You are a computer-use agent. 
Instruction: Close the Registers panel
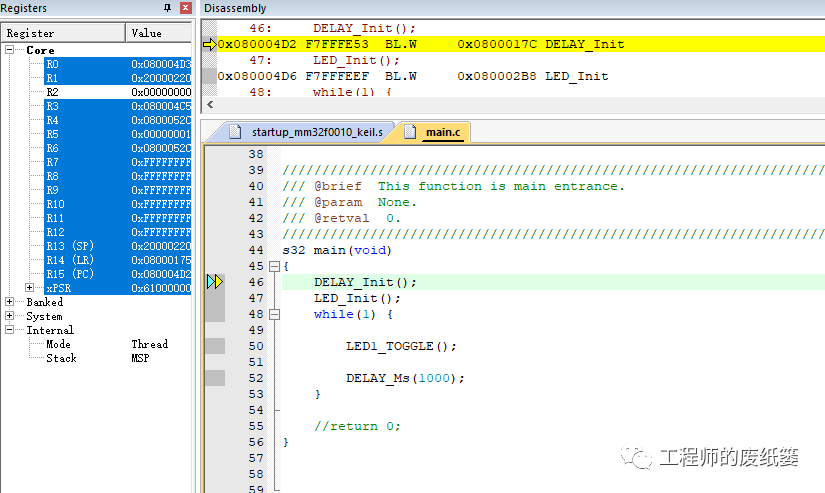point(185,7)
